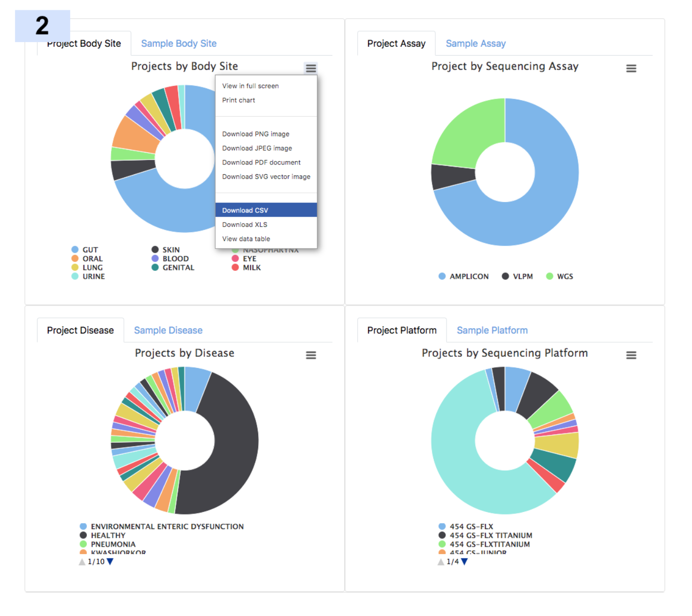Choose View in full screen
692x616 pixels.
pyautogui.click(x=266, y=86)
